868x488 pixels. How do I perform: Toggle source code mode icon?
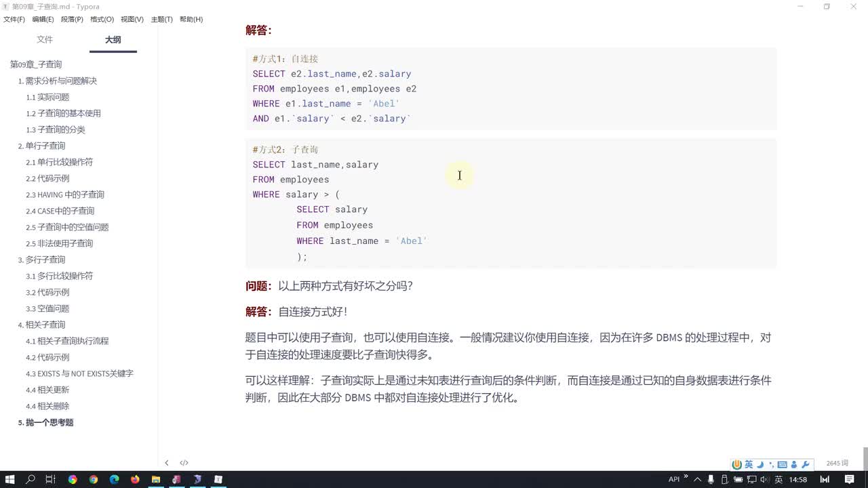[x=184, y=463]
